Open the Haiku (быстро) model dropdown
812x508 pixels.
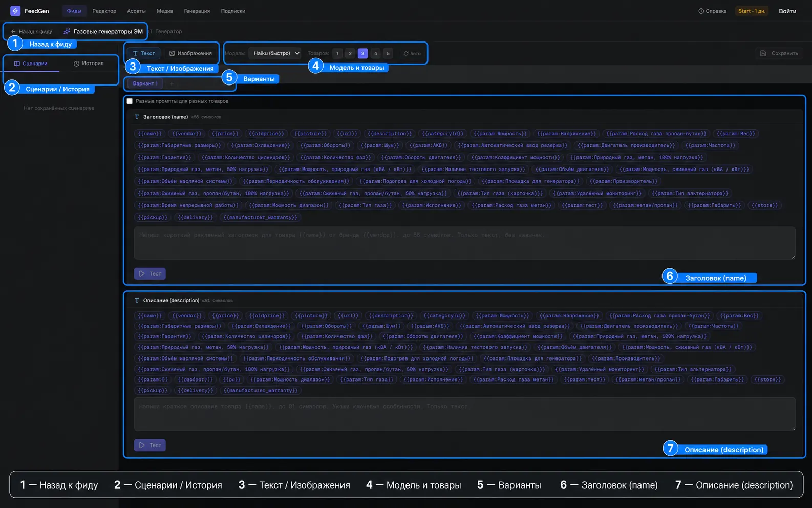[x=275, y=53]
